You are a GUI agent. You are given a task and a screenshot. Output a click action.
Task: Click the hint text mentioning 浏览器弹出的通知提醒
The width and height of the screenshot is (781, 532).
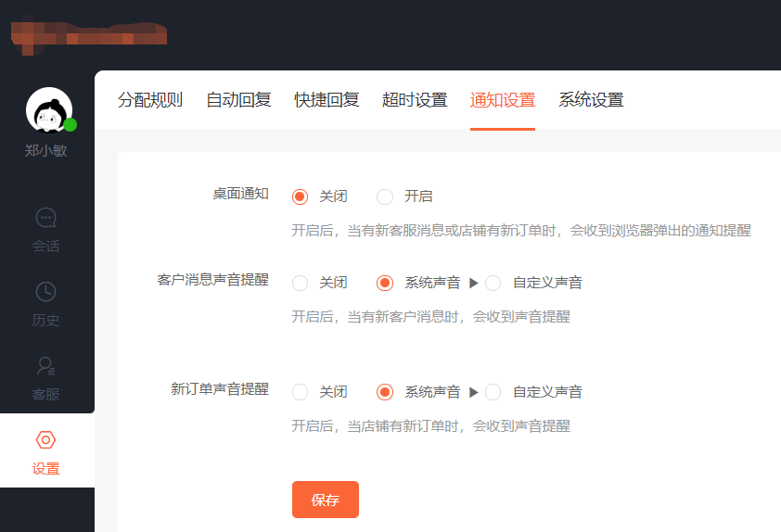pos(521,231)
